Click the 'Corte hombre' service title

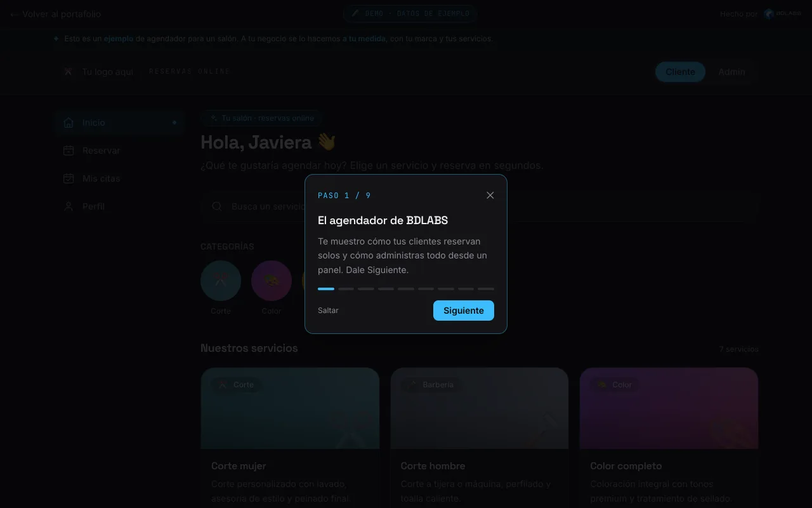pos(433,466)
